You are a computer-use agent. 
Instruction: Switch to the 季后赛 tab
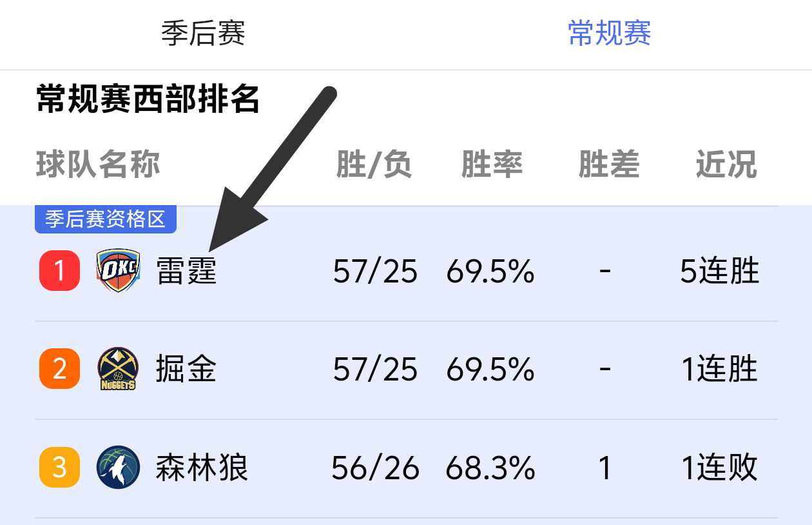(x=203, y=33)
